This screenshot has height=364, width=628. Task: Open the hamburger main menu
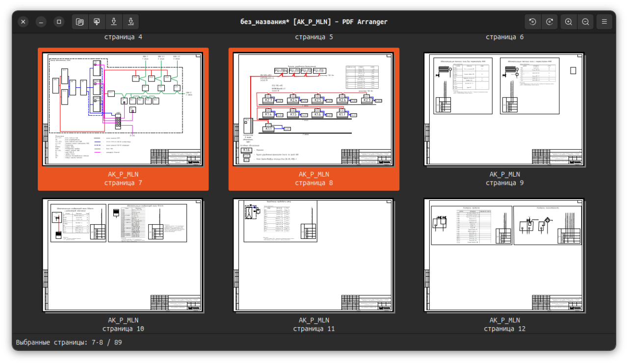pyautogui.click(x=604, y=22)
